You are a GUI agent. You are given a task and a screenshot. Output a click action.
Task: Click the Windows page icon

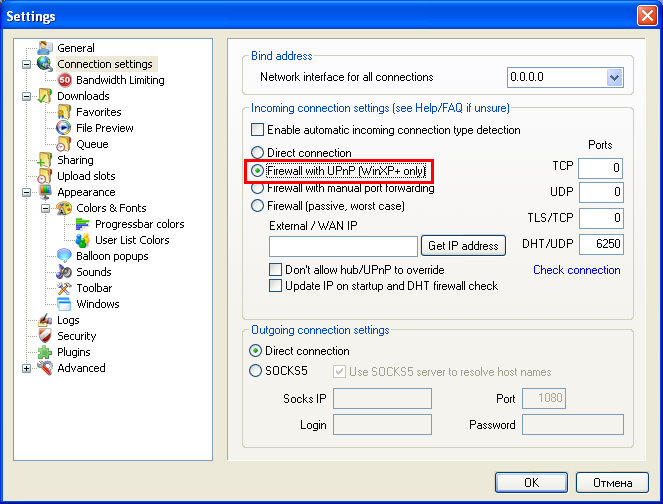pos(64,304)
